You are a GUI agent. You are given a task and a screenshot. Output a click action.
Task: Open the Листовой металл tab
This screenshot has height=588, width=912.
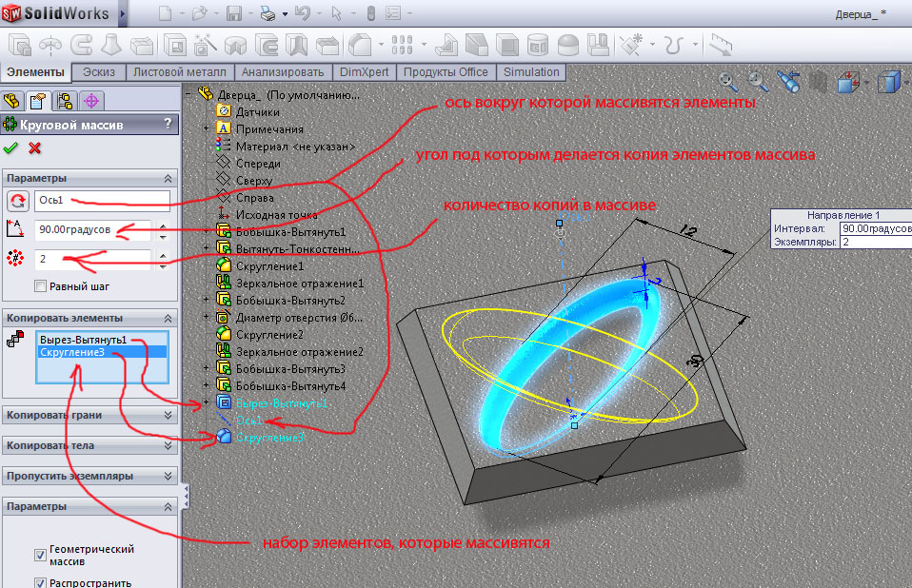[x=180, y=72]
